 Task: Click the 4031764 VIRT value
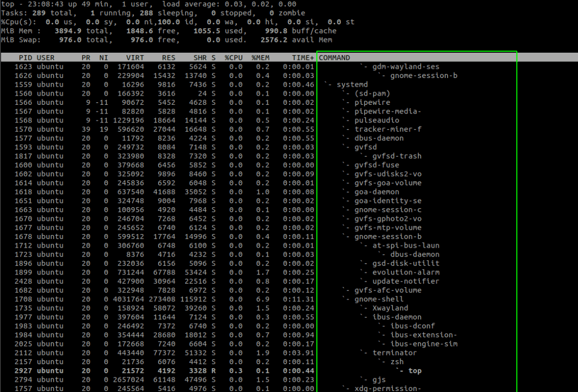tap(129, 299)
